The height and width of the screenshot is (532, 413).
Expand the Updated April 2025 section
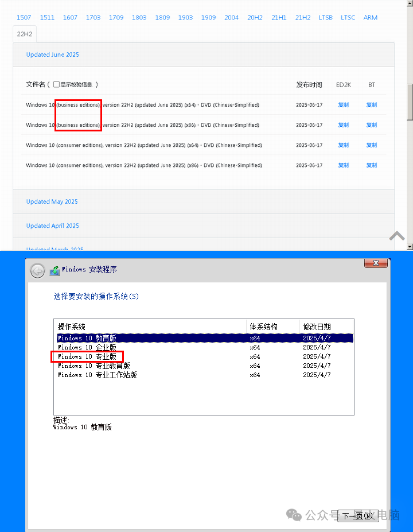pos(53,226)
